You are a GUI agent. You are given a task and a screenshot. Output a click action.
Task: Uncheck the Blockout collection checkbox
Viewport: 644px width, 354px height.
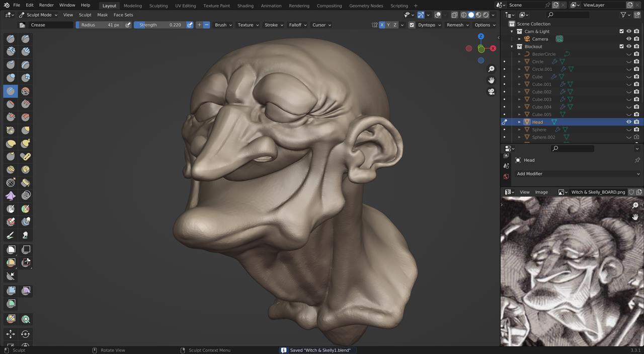tap(621, 46)
